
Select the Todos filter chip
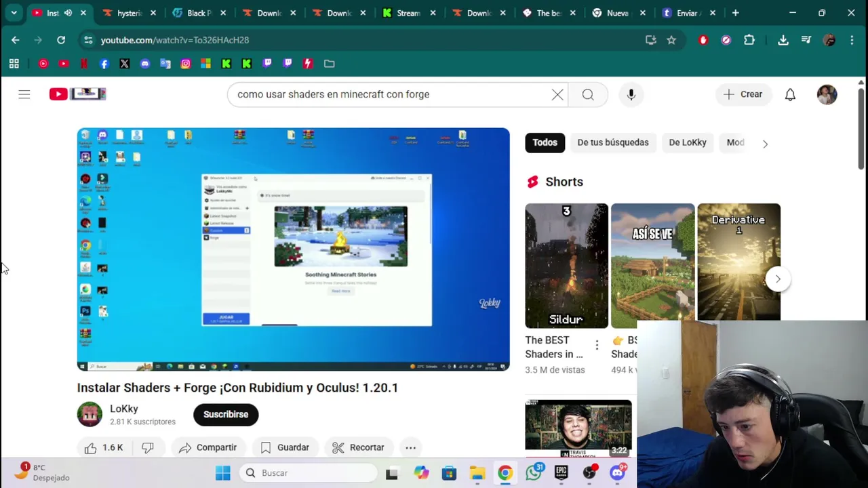[x=545, y=142]
